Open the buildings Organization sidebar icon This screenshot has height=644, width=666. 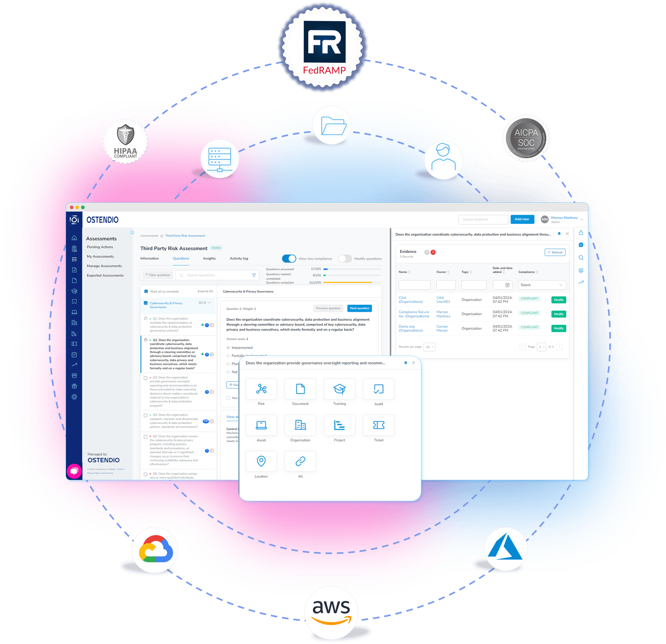(74, 323)
